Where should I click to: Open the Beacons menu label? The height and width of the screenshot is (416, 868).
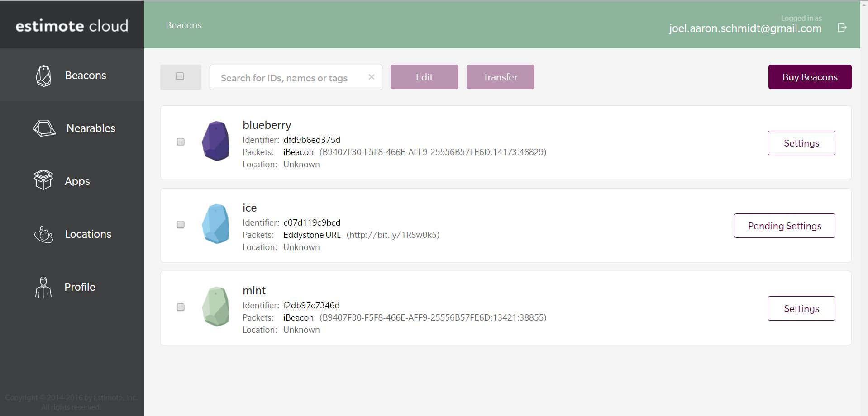pos(86,76)
